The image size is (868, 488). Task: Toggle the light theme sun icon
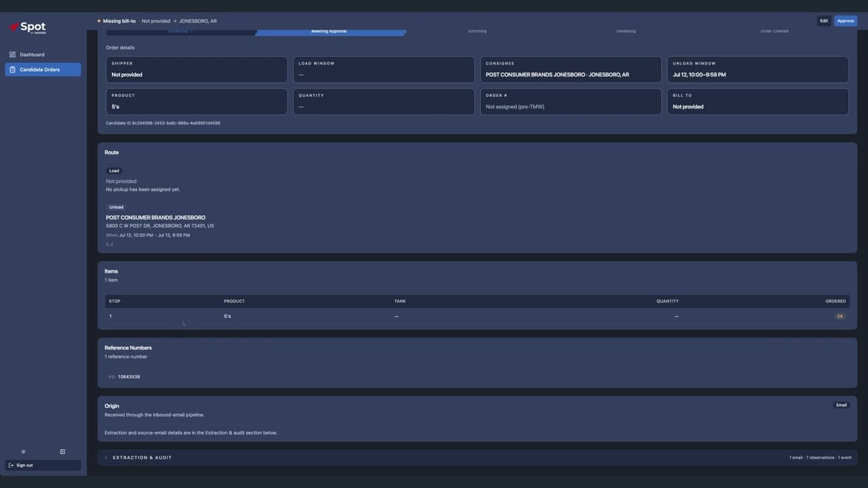(23, 451)
